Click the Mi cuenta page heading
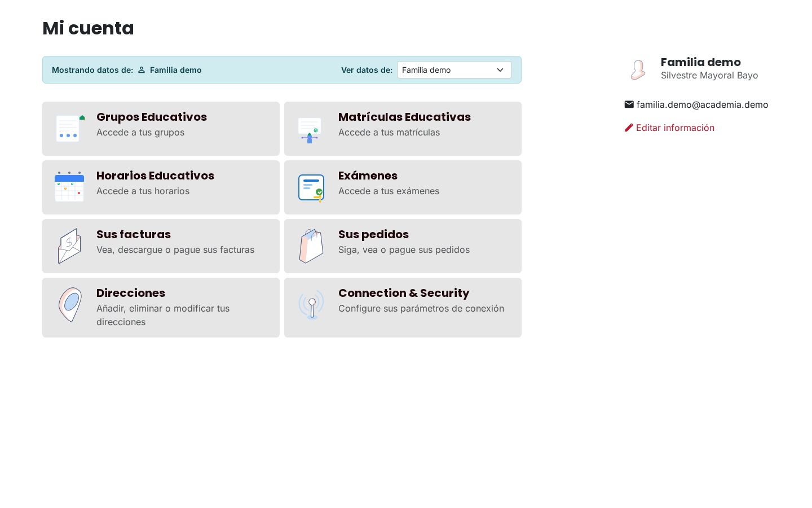Image resolution: width=812 pixels, height=508 pixels. pos(88,28)
